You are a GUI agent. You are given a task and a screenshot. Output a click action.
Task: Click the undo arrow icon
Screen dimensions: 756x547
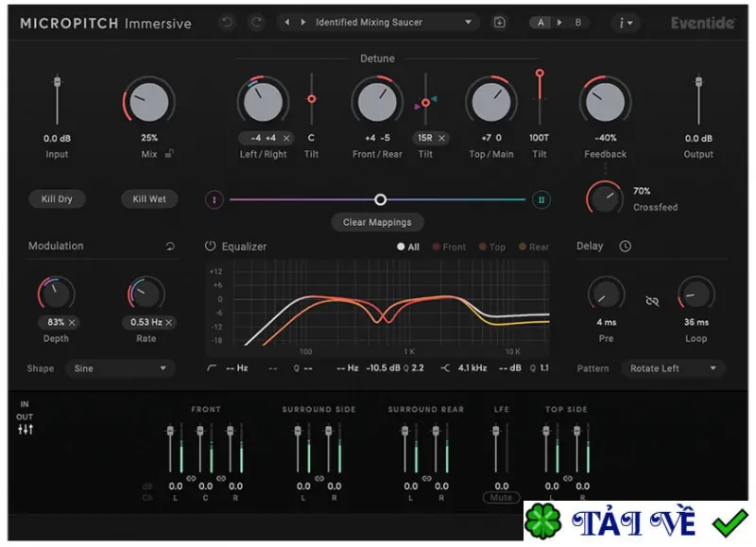pyautogui.click(x=227, y=22)
